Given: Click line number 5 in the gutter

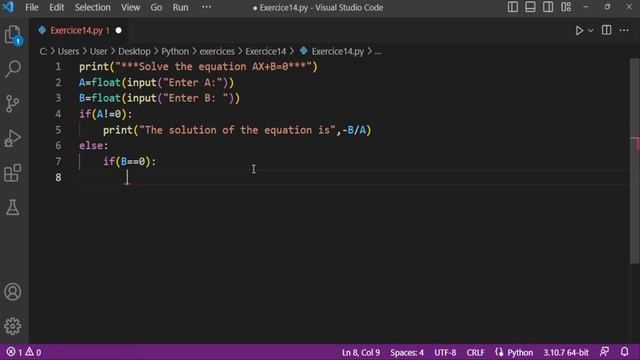Looking at the screenshot, I should click(x=58, y=130).
